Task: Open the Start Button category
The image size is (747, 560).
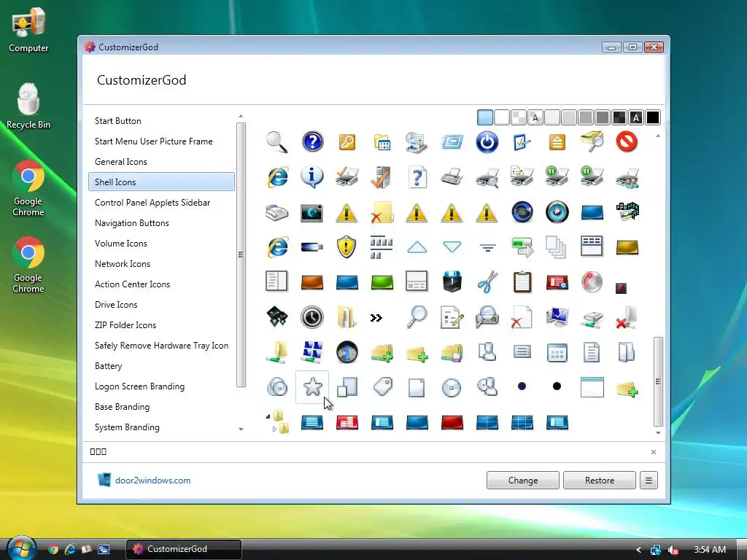Action: [161, 121]
